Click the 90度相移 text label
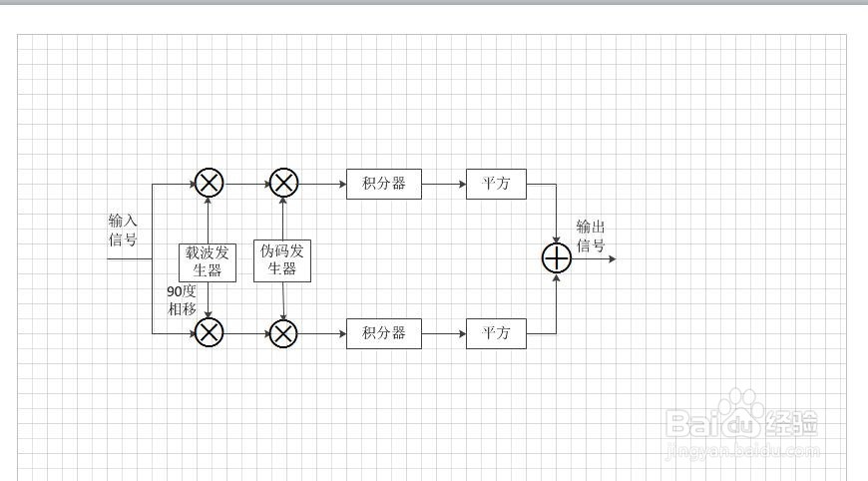 (x=183, y=300)
